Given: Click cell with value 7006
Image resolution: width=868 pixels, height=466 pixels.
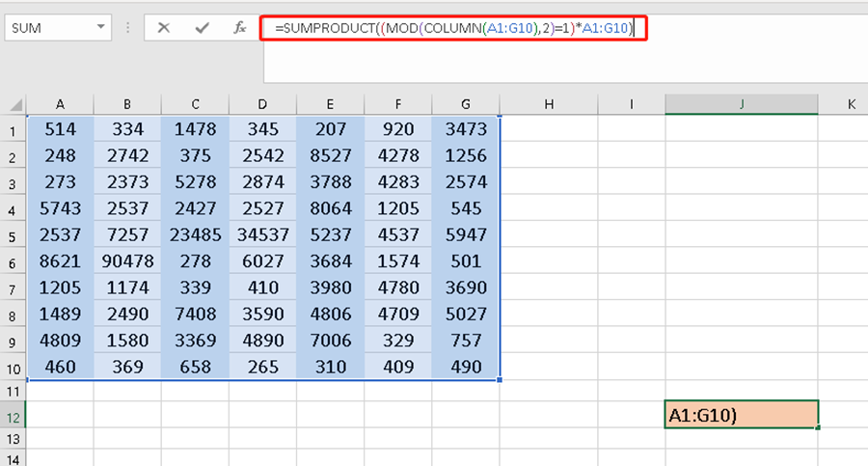Looking at the screenshot, I should coord(330,341).
